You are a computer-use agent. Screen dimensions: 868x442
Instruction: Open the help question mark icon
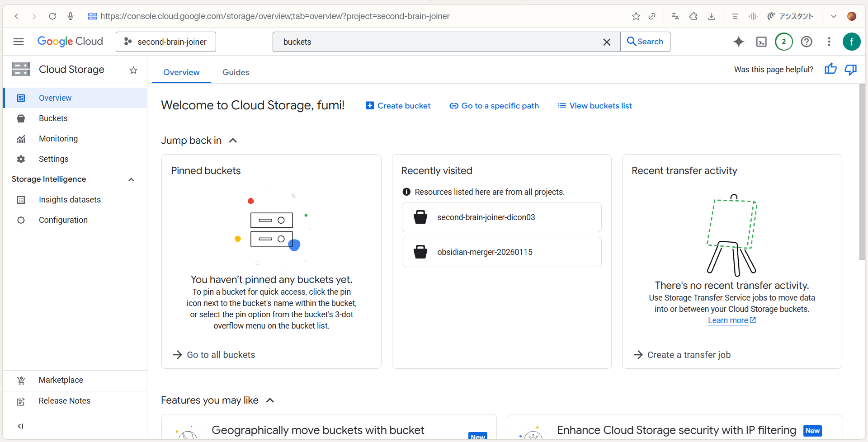tap(806, 42)
